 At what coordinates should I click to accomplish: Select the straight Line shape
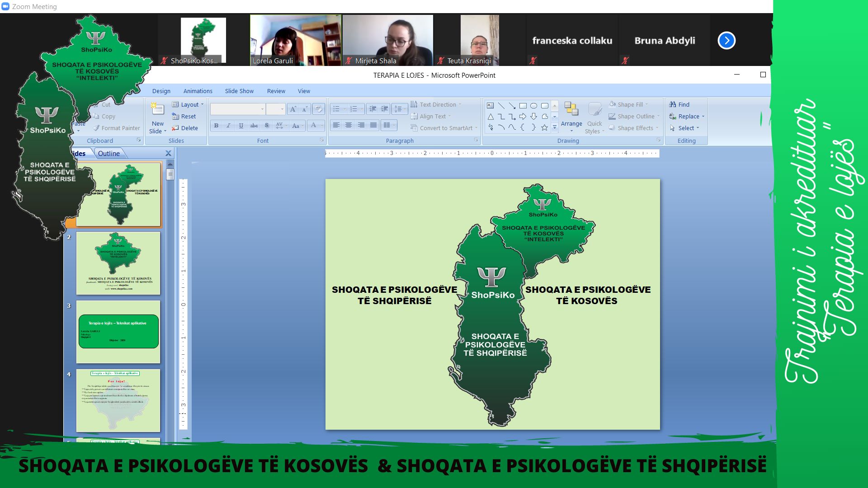pyautogui.click(x=501, y=106)
